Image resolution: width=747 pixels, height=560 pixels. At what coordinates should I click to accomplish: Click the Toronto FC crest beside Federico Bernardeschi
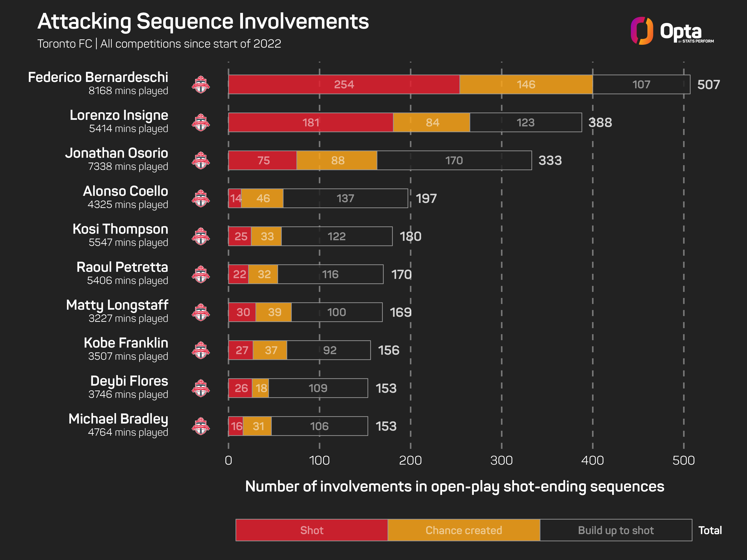point(201,84)
